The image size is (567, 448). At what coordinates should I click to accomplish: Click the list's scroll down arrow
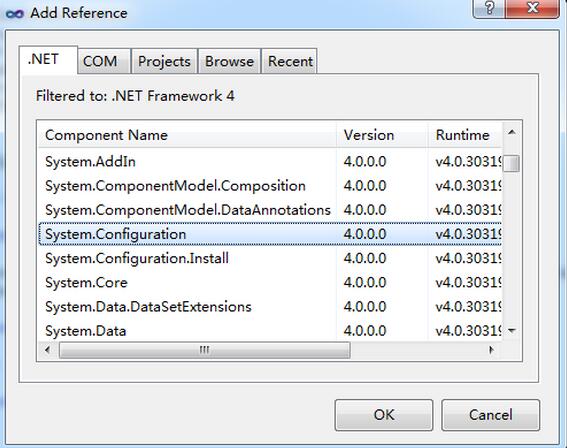[x=512, y=330]
